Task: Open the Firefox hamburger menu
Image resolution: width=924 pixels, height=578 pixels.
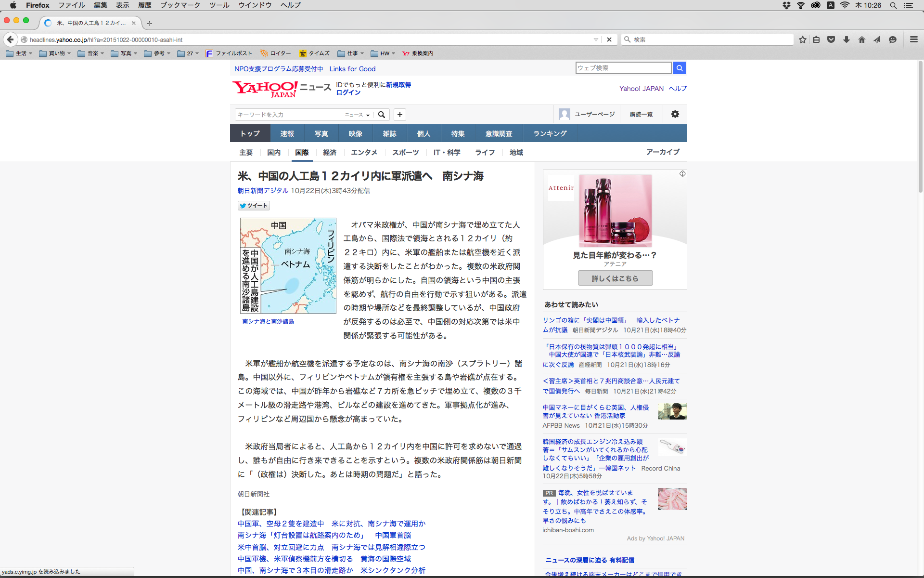Action: point(913,39)
